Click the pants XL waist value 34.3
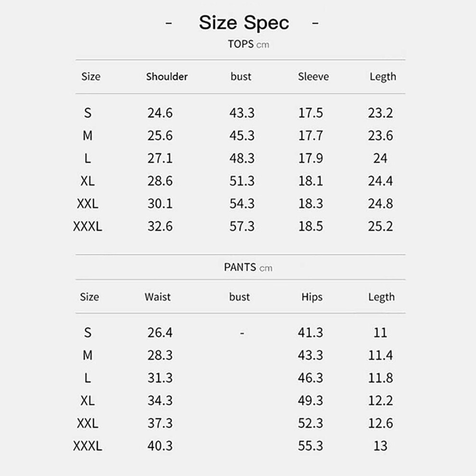This screenshot has width=476, height=476. click(160, 401)
